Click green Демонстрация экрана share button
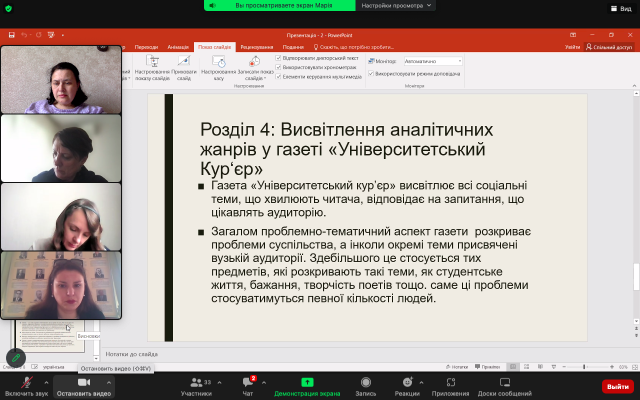This screenshot has height=400, width=640. coord(307,386)
